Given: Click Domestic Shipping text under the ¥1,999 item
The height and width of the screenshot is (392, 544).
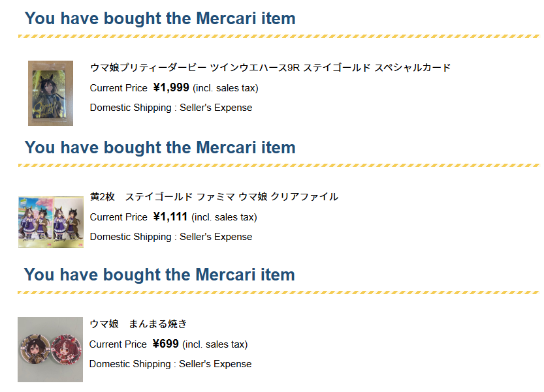Looking at the screenshot, I should click(x=171, y=108).
